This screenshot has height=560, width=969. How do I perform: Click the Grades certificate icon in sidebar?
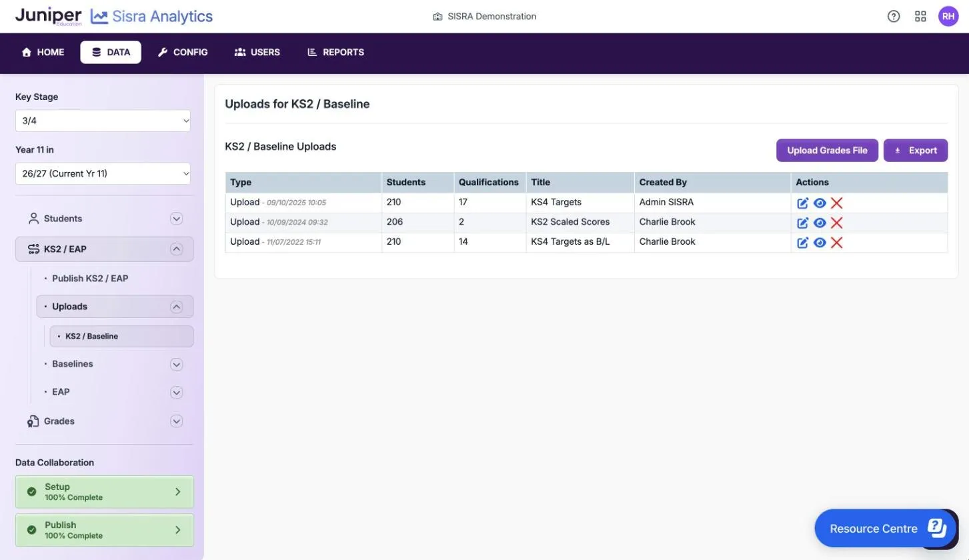[33, 421]
